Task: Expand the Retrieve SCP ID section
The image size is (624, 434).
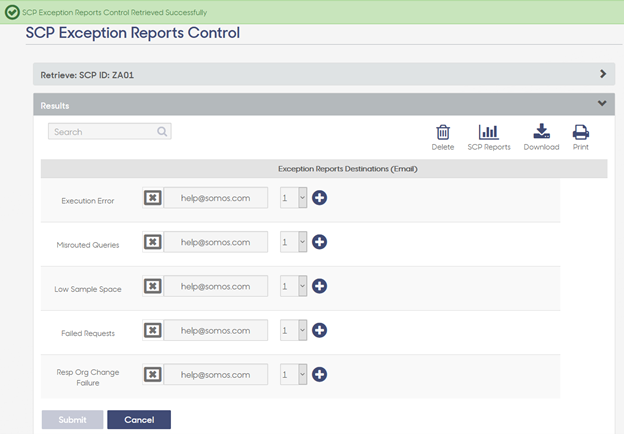Action: [x=324, y=74]
